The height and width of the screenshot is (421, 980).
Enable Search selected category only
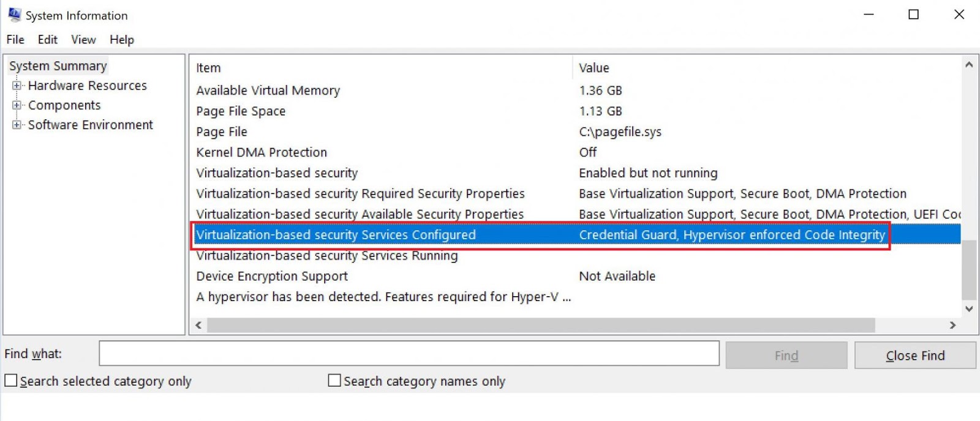point(9,381)
